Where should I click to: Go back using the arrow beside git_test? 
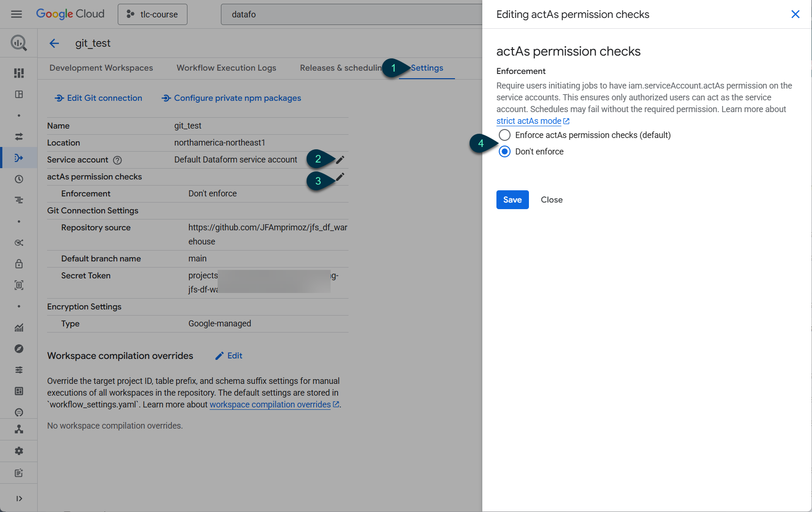click(x=54, y=43)
